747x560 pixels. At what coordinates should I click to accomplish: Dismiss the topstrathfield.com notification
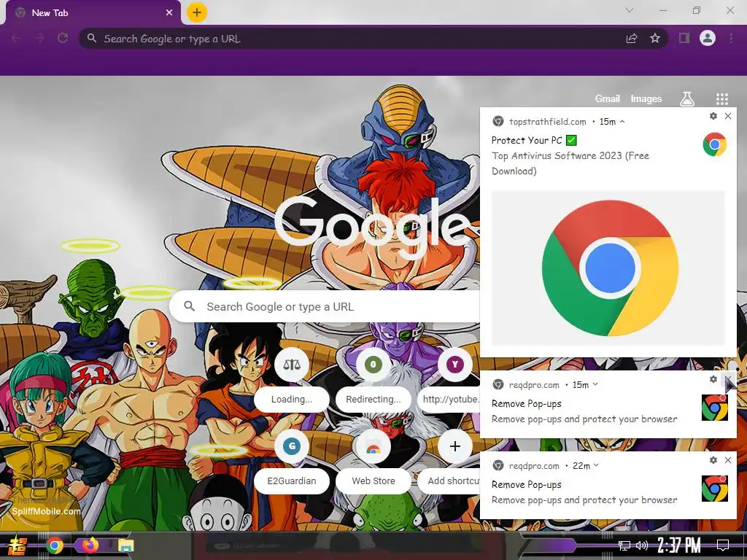[x=728, y=116]
